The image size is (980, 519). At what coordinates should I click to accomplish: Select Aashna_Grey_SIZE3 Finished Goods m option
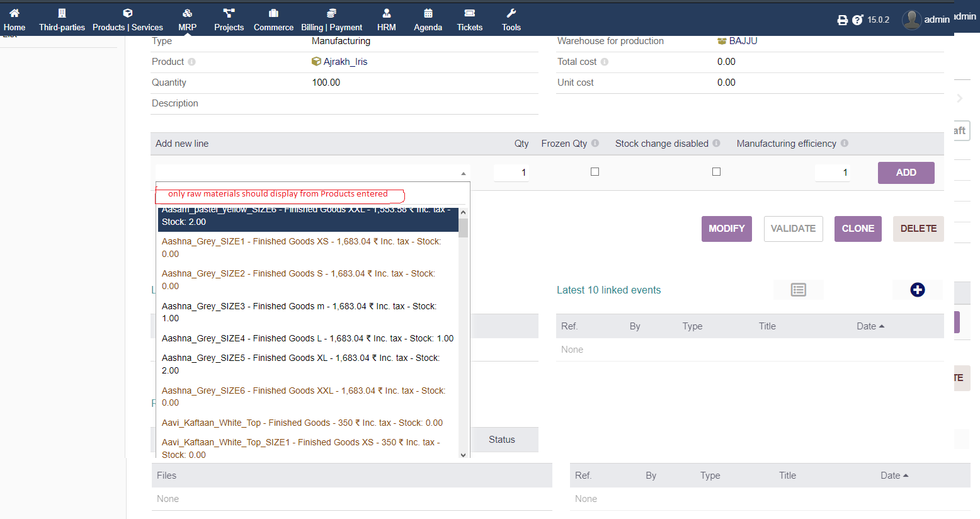click(308, 312)
